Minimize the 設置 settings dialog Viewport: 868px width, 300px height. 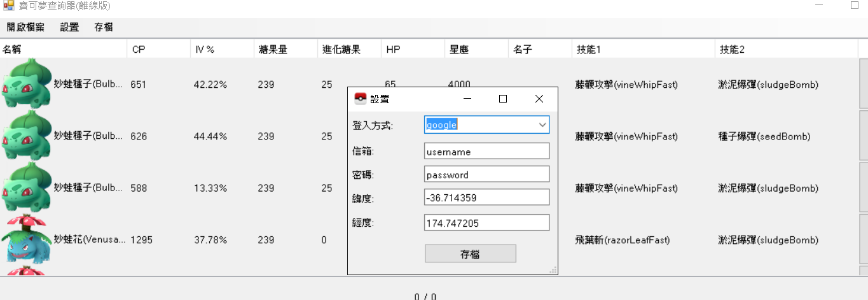point(467,99)
